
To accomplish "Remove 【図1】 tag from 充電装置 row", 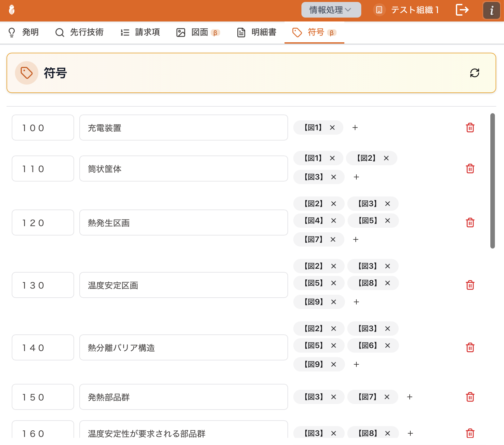I will coord(332,128).
